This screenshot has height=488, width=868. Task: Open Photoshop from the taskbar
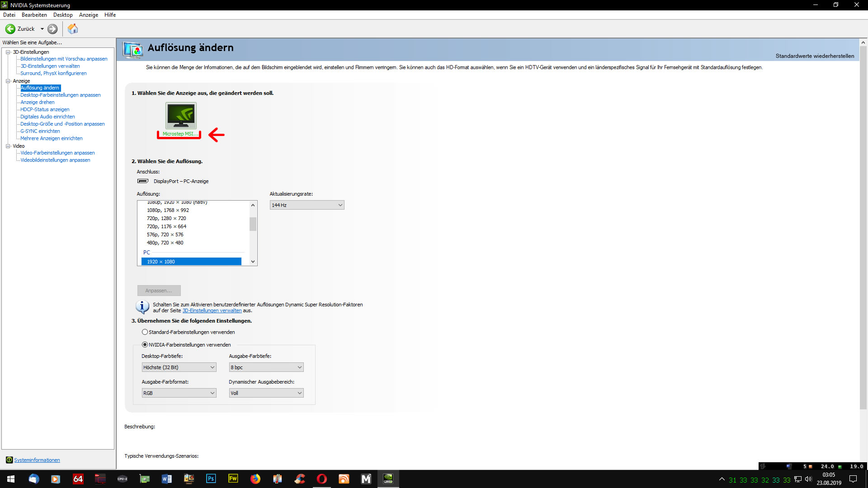[x=211, y=479]
